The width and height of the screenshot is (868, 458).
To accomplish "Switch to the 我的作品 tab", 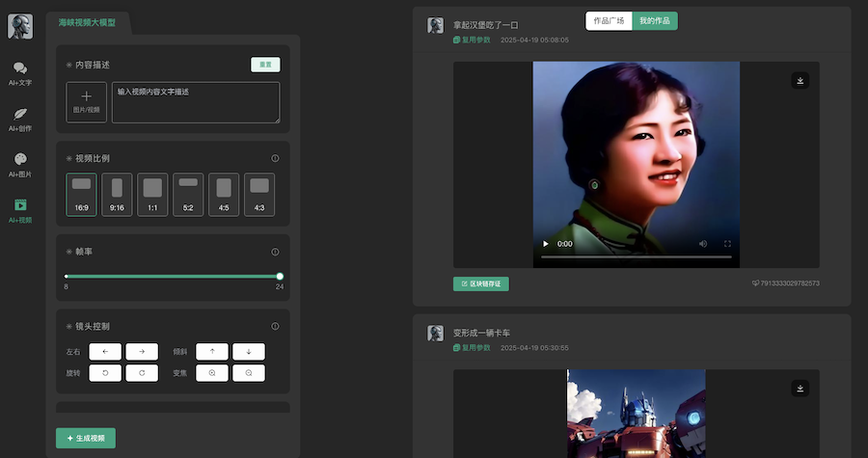I will 655,20.
